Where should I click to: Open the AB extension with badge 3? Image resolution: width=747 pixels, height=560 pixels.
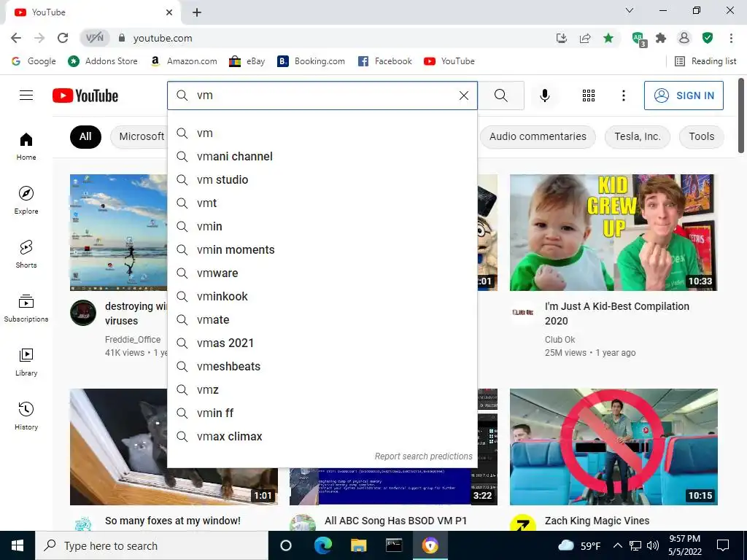click(638, 39)
